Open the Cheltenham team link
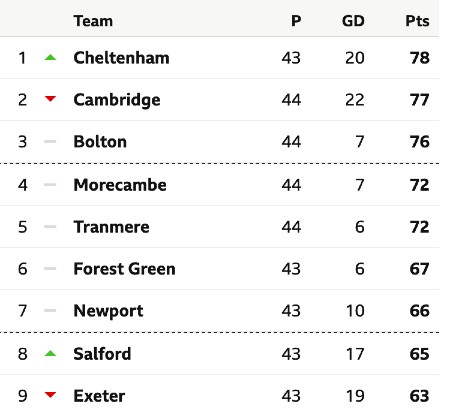 coord(121,58)
